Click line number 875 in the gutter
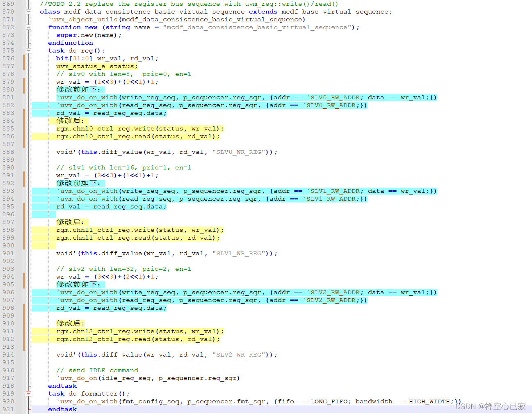 click(8, 50)
